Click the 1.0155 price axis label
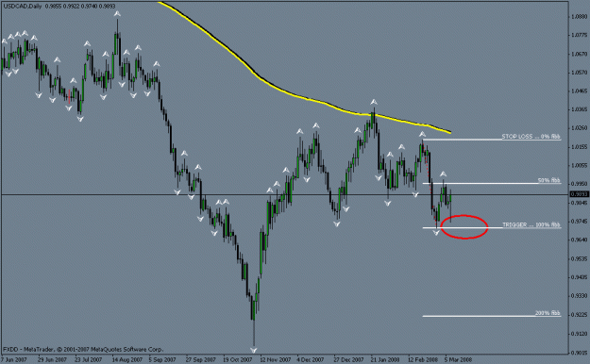590x364 pixels. point(579,147)
